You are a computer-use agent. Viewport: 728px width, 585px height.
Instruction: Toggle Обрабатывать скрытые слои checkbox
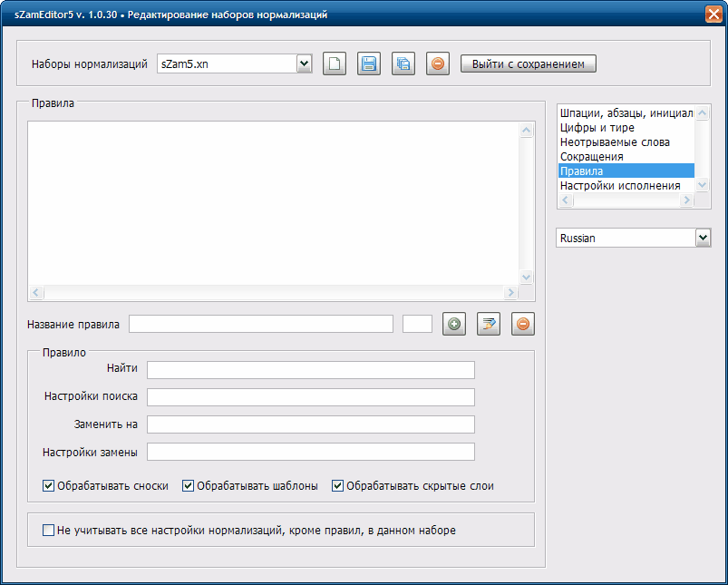pos(337,486)
